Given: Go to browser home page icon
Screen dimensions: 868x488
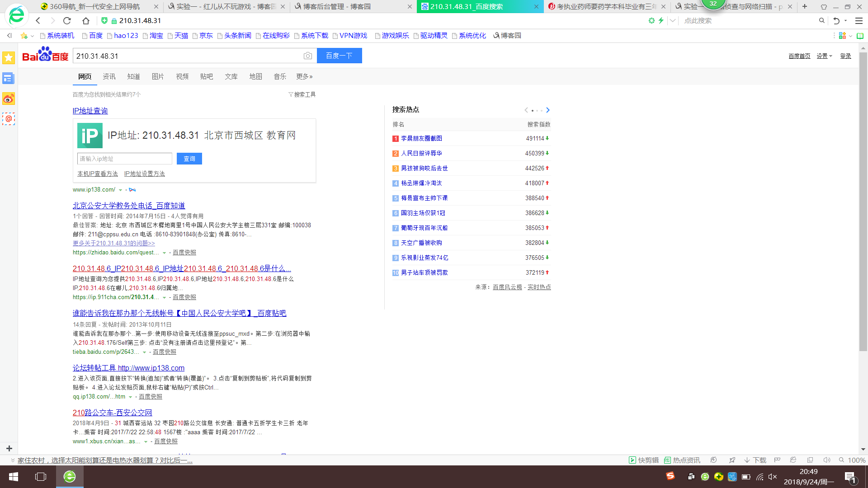Looking at the screenshot, I should (x=86, y=21).
